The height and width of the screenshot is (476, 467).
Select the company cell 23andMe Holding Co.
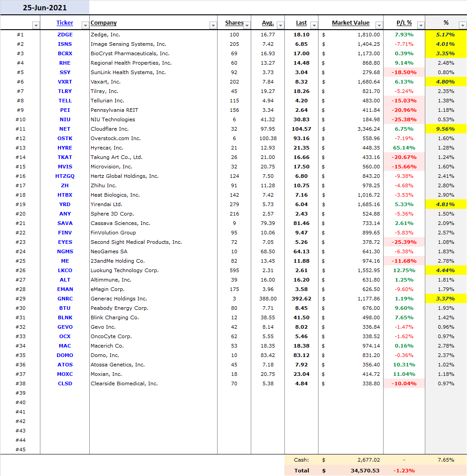[153, 261]
